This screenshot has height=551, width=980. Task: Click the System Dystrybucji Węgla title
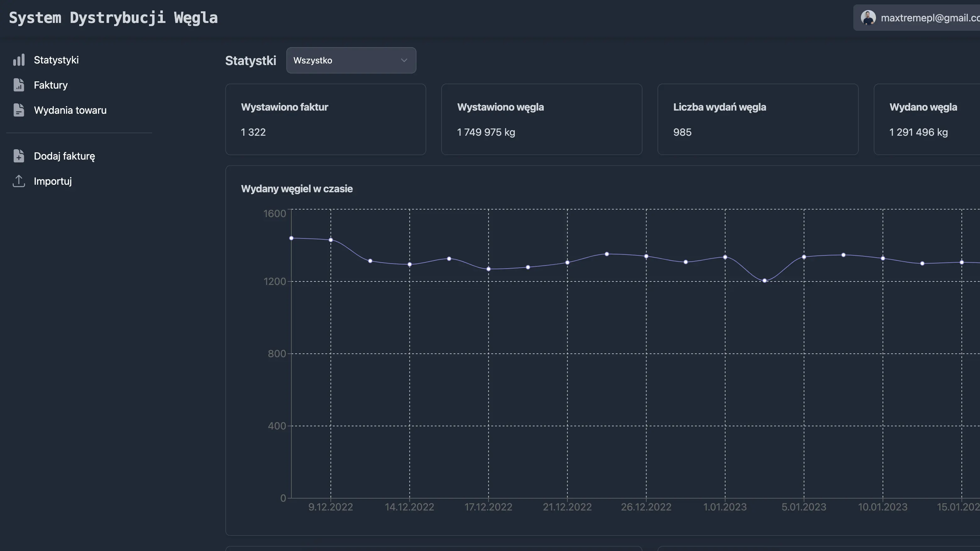coord(113,18)
